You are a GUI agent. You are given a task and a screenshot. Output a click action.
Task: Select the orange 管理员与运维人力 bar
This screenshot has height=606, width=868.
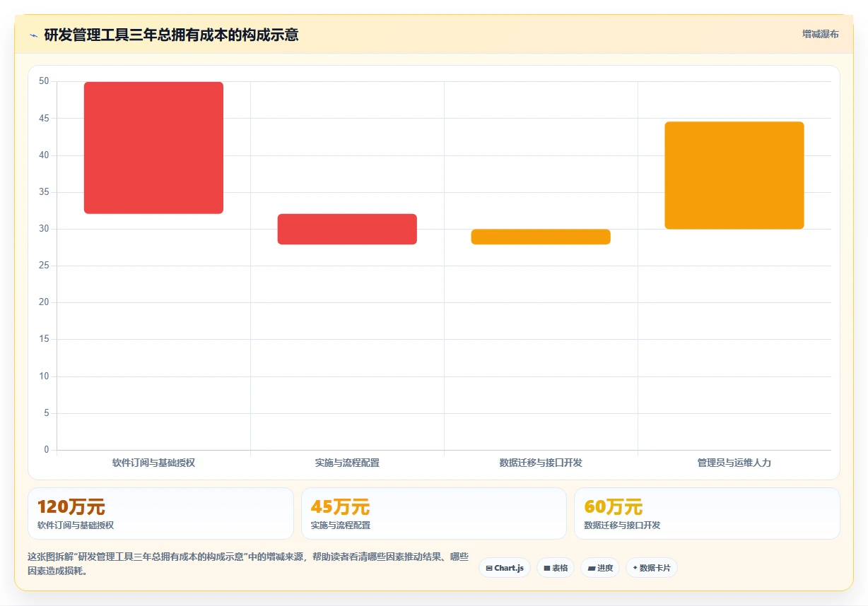(734, 175)
